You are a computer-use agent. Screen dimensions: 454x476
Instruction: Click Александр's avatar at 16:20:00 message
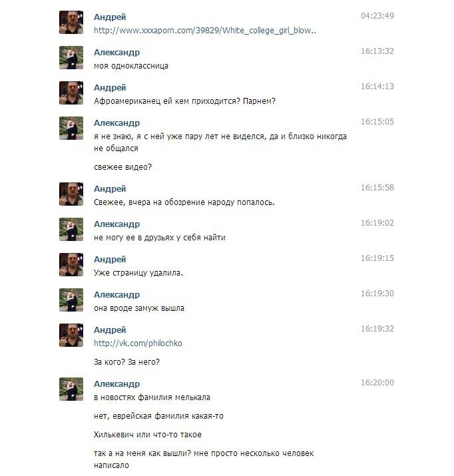[71, 389]
